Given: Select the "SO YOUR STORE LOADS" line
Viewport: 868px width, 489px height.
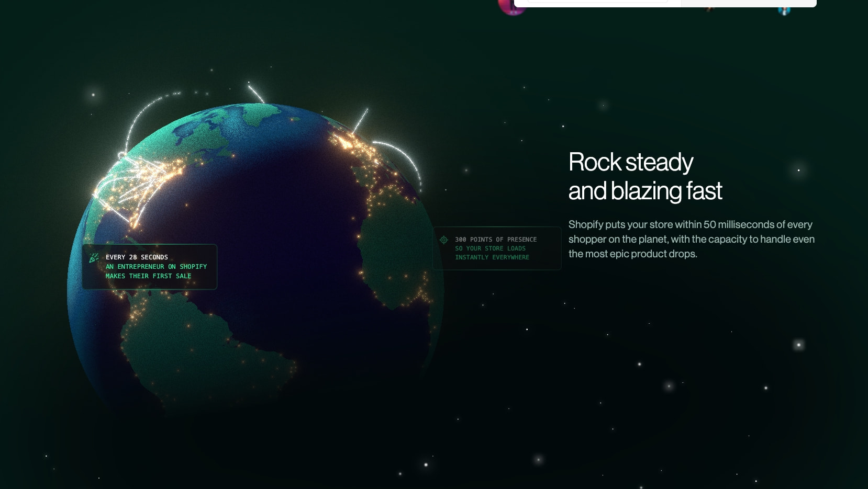Looking at the screenshot, I should (490, 248).
